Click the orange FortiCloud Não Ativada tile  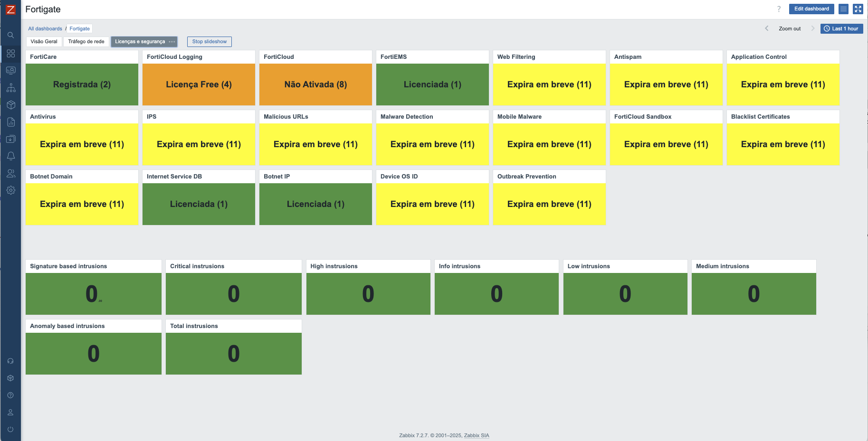pos(315,84)
